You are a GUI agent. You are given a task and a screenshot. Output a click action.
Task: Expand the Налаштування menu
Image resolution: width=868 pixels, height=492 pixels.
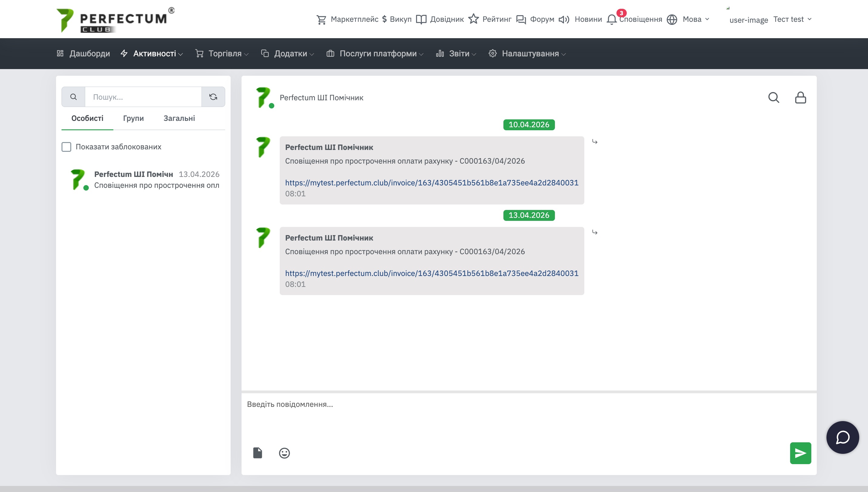point(530,54)
